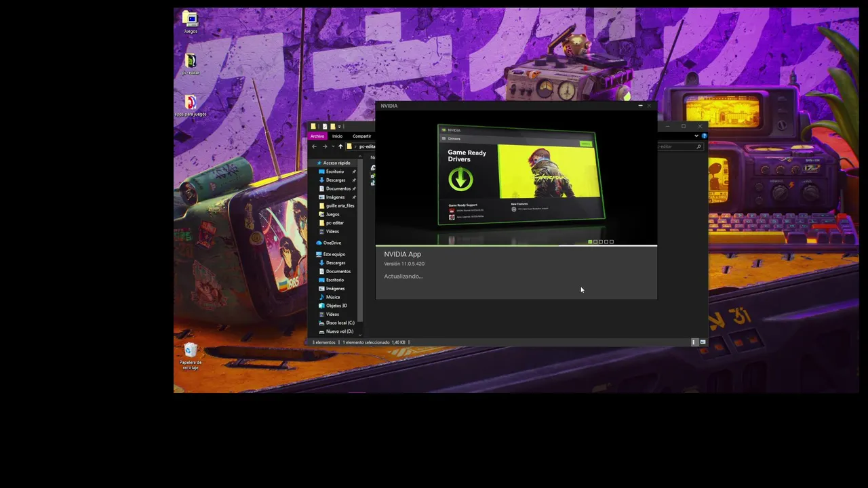Viewport: 868px width, 488px height.
Task: Select Acceso rápido in navigation pane
Action: (336, 163)
